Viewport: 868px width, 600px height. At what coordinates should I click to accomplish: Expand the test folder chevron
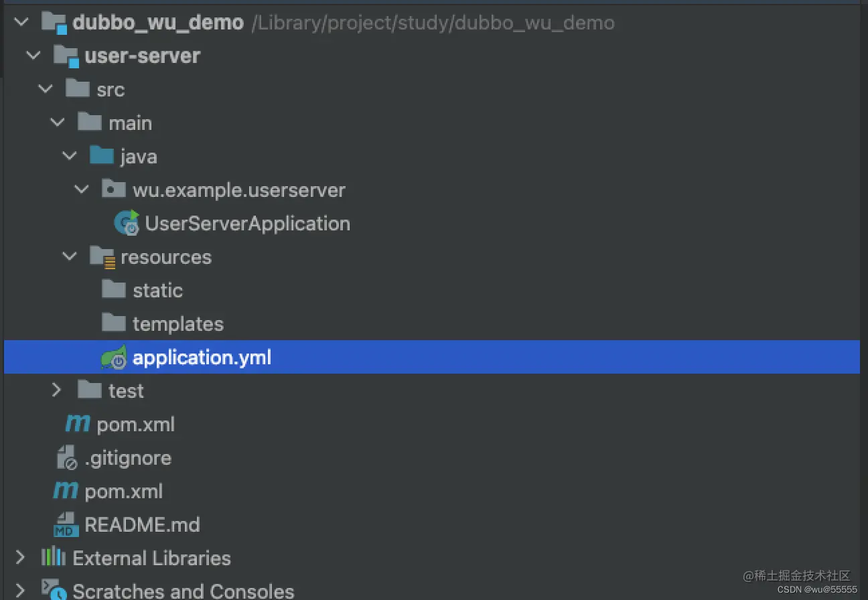[58, 390]
